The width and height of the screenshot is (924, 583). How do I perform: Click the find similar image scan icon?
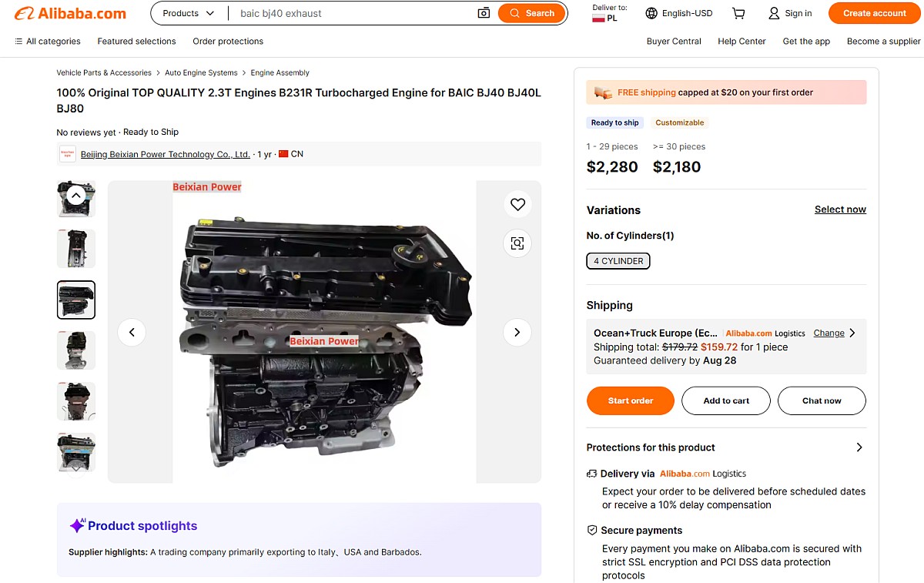coord(517,243)
